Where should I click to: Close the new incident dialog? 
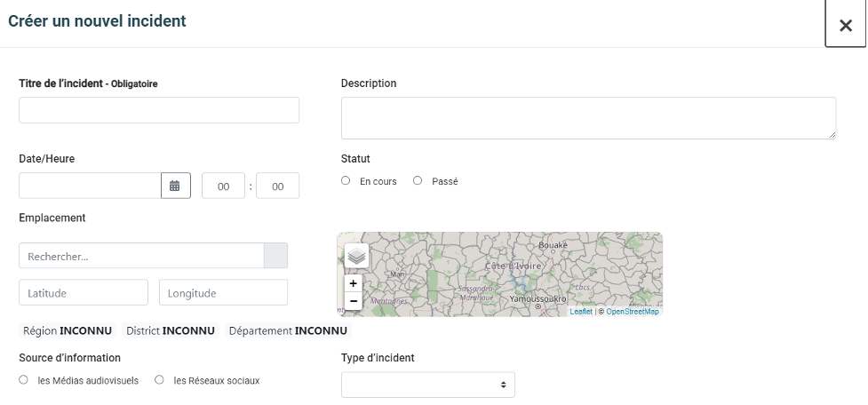(x=845, y=25)
